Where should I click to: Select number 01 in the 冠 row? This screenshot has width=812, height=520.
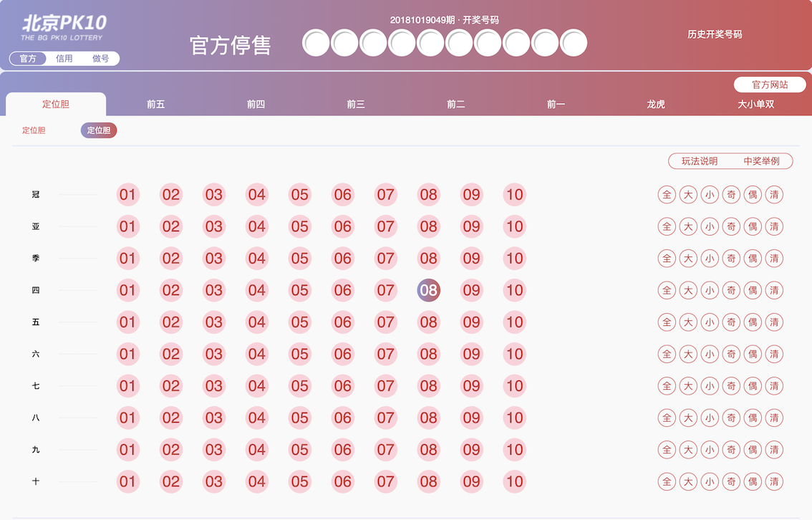pos(128,195)
